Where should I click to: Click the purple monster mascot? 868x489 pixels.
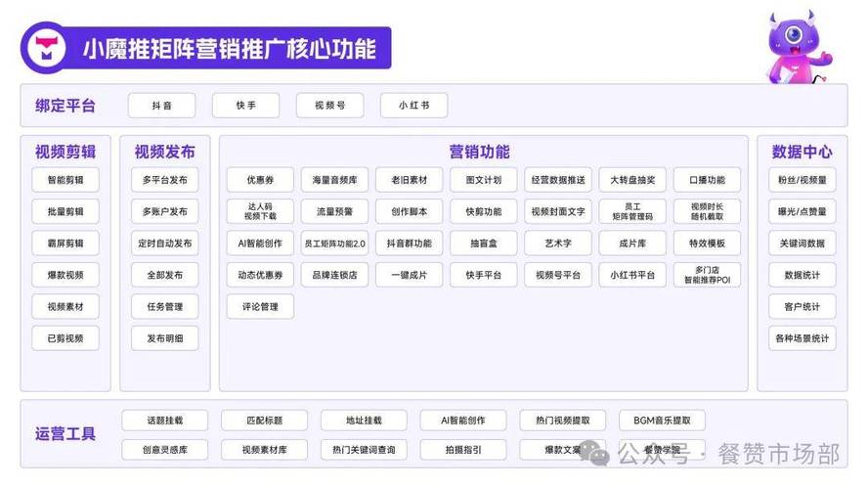tap(799, 47)
